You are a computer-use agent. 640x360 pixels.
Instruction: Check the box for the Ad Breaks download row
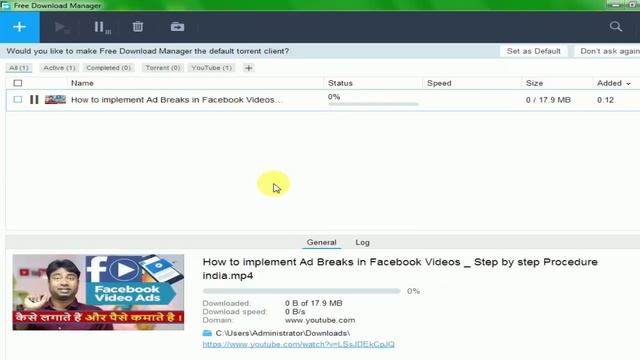tap(18, 100)
